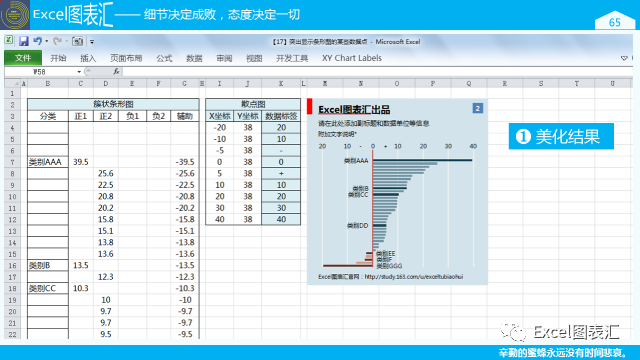Screen dimensions: 640x360
Task: Open the green 文件 tab
Action: 23,58
